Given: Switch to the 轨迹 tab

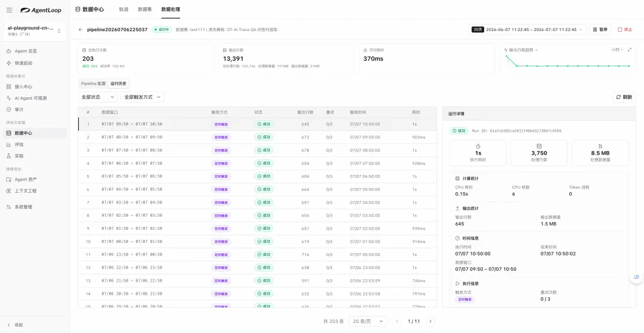Looking at the screenshot, I should pos(123,9).
